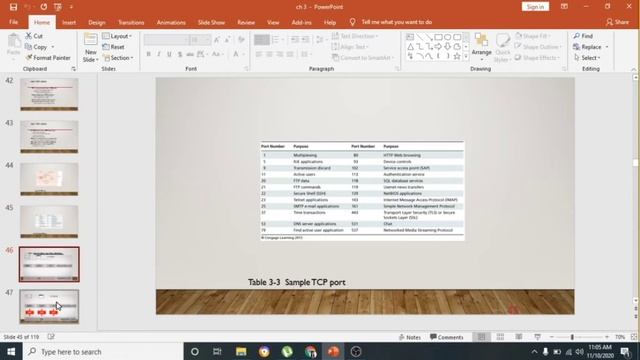Open the font size combo box
The height and width of the screenshot is (360, 640).
click(x=200, y=40)
